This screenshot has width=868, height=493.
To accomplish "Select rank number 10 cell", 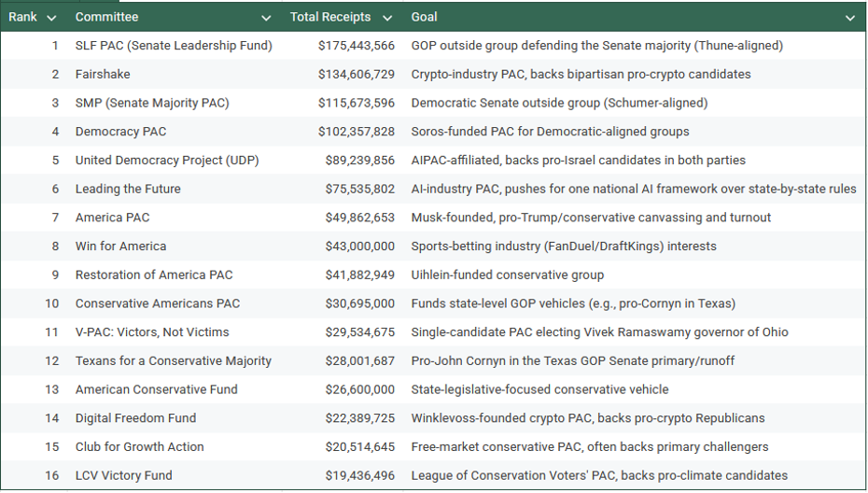I will 34,303.
